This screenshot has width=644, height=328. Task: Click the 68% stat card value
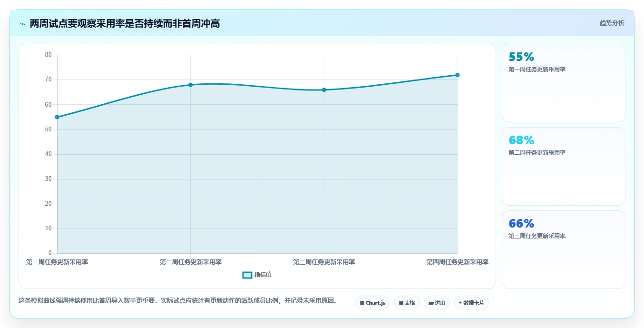pyautogui.click(x=521, y=140)
